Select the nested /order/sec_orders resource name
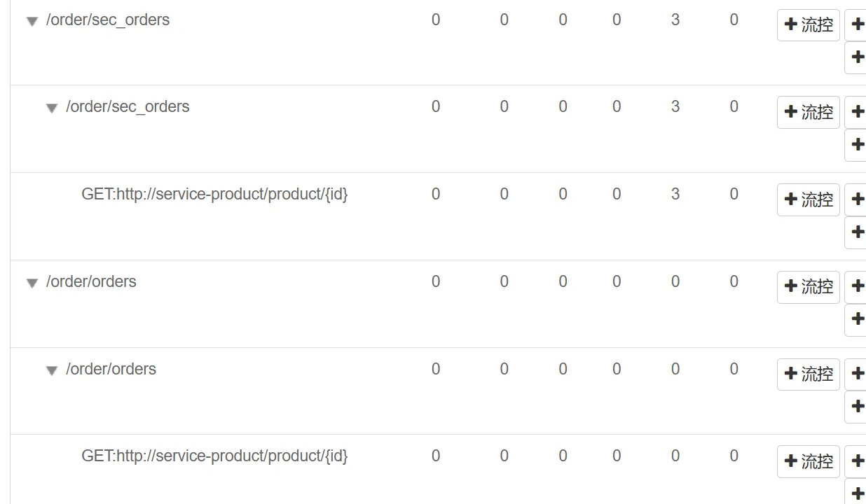 (x=128, y=106)
